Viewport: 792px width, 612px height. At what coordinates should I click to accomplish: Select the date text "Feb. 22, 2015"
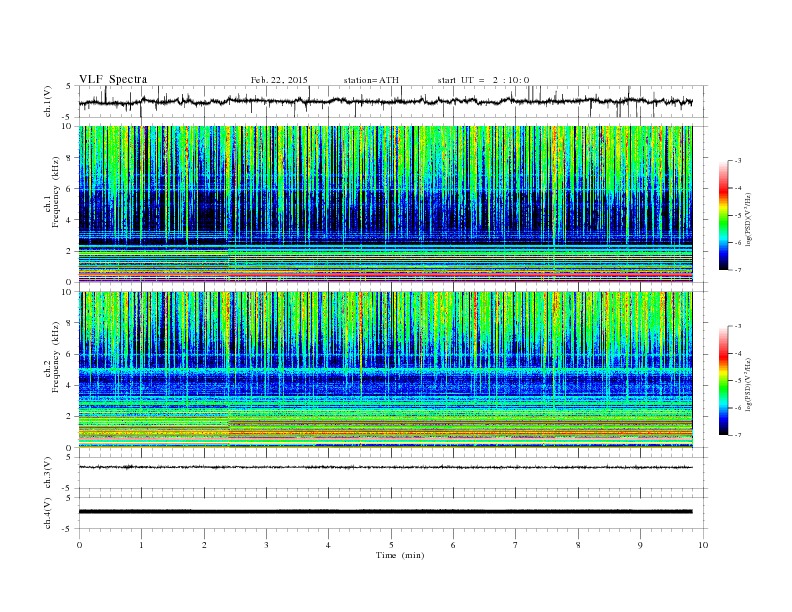coord(279,80)
